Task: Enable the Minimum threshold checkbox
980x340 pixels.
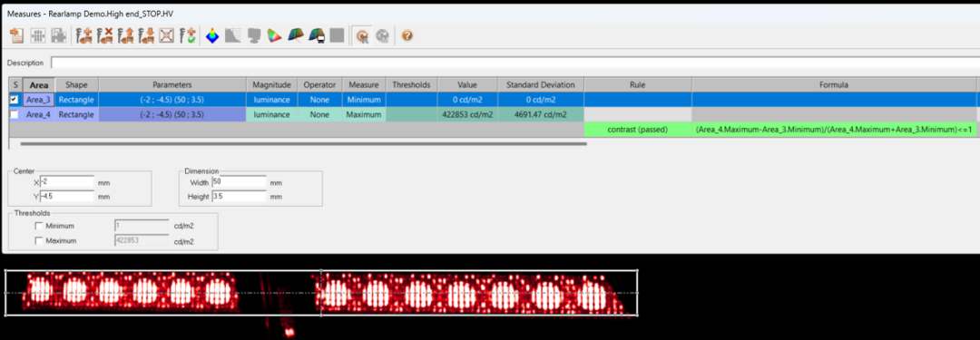Action: [x=39, y=226]
